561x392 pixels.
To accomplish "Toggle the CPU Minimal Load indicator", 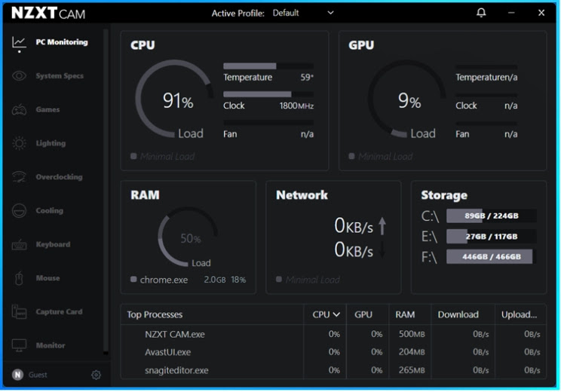I will (133, 156).
